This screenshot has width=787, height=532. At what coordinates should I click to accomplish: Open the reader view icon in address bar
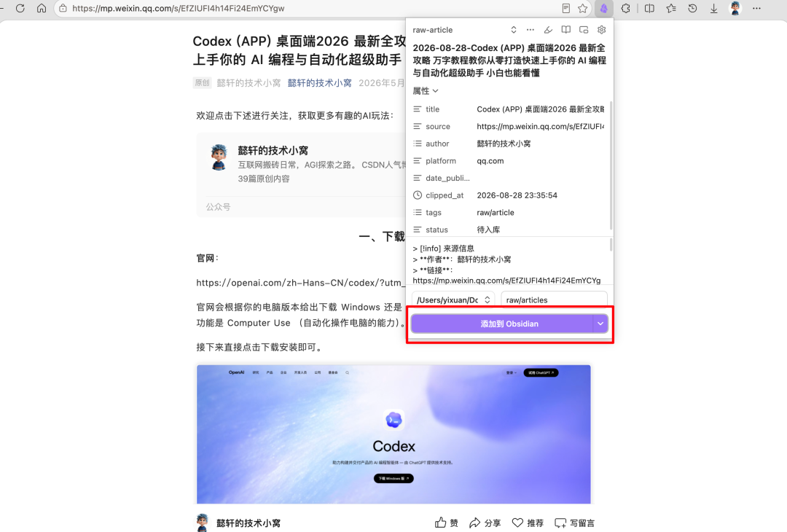(x=565, y=8)
